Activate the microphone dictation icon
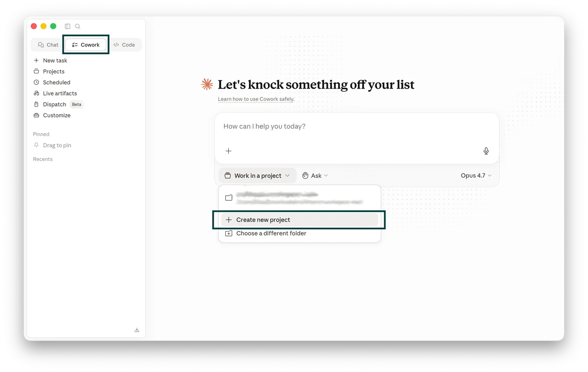 tap(486, 151)
